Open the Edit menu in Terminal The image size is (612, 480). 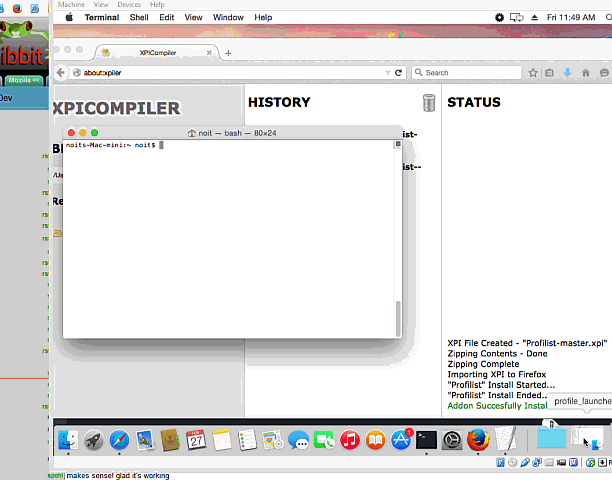point(167,18)
